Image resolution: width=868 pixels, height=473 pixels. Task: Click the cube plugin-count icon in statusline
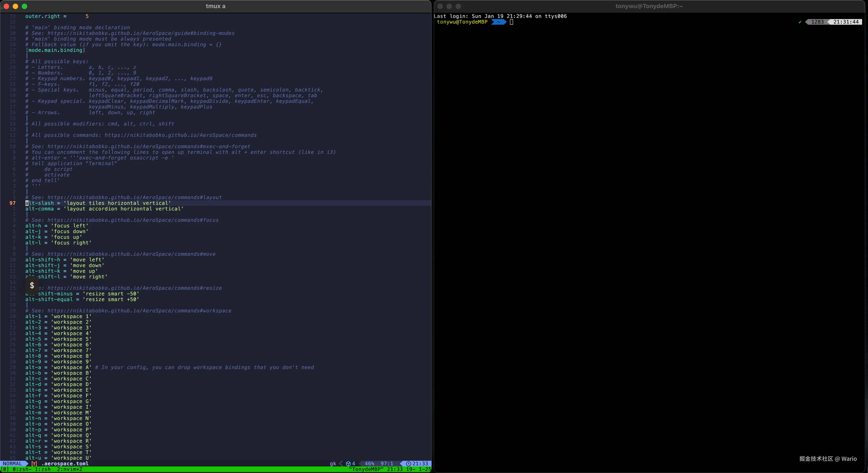(x=348, y=463)
